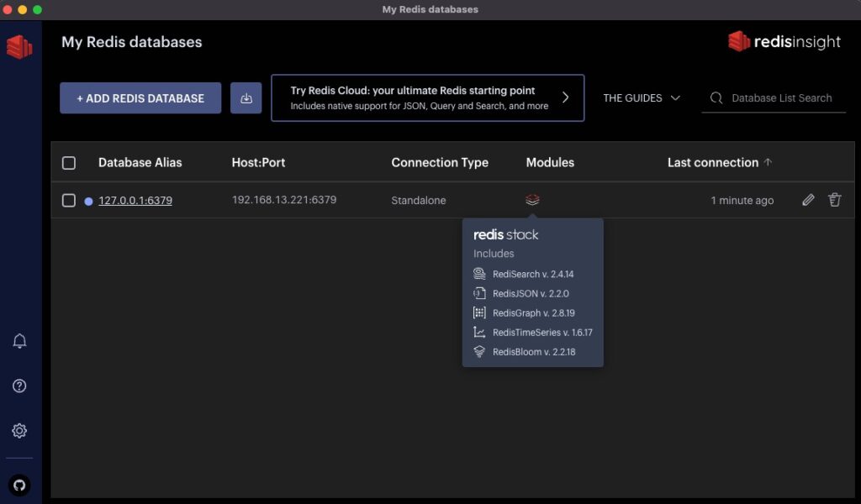The width and height of the screenshot is (861, 504).
Task: Click the 192.168.13.221:6379 host text
Action: pos(284,200)
